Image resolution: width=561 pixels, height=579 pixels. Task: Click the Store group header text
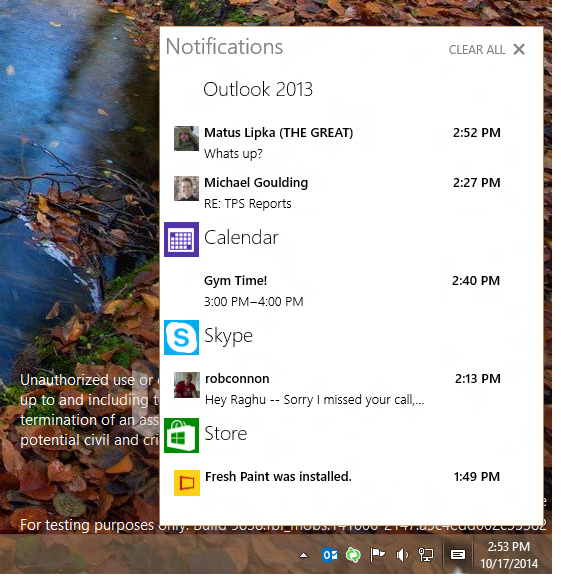tap(225, 434)
